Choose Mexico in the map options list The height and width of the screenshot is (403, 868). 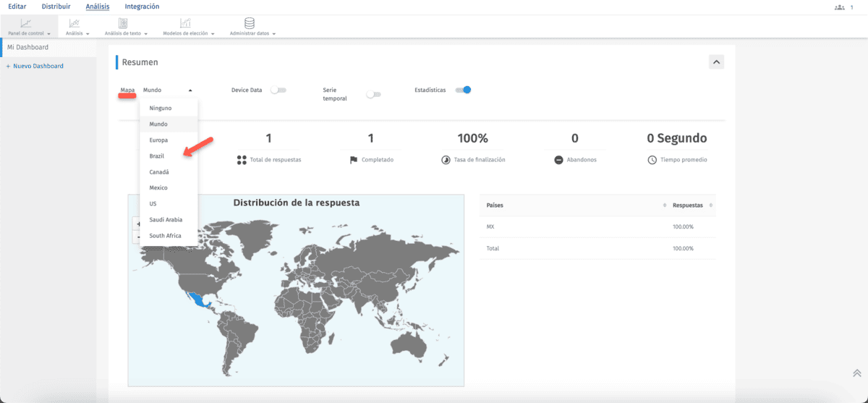(x=158, y=188)
